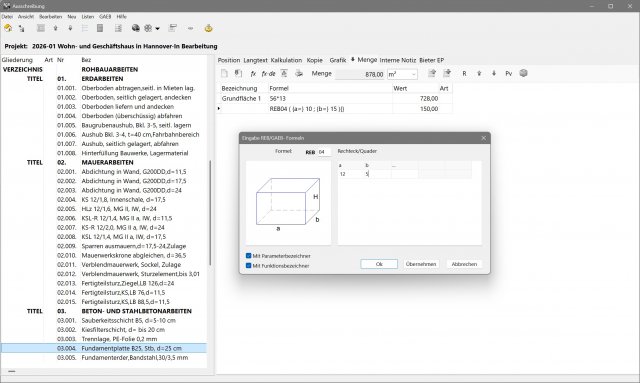Screen dimensions: 640x383
Task: Switch to the Position tab
Action: coord(229,60)
